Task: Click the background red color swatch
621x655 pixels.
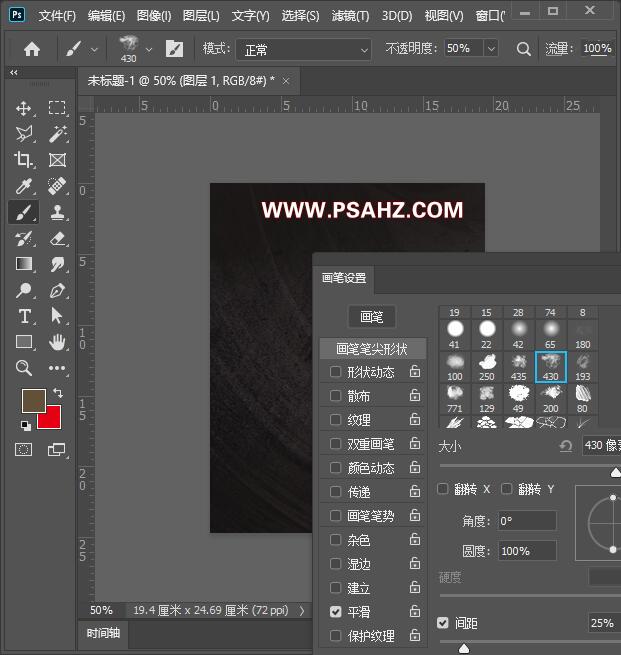Action: [53, 421]
